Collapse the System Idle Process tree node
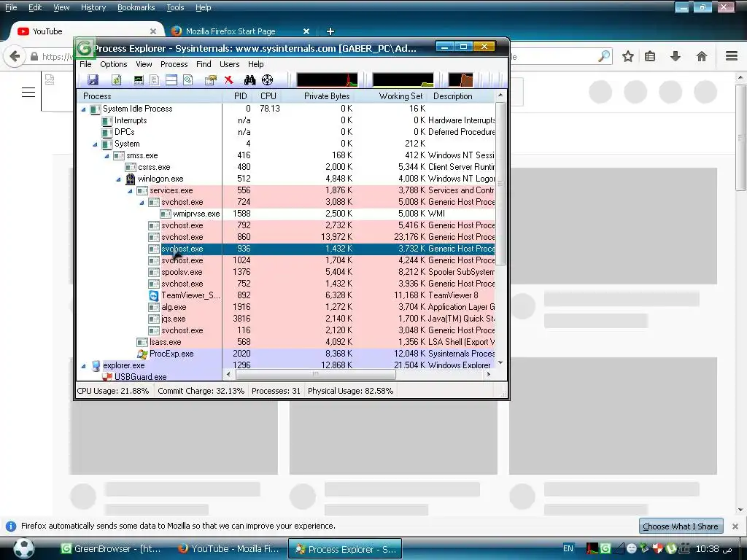Screen dimensions: 747x560 click(84, 109)
